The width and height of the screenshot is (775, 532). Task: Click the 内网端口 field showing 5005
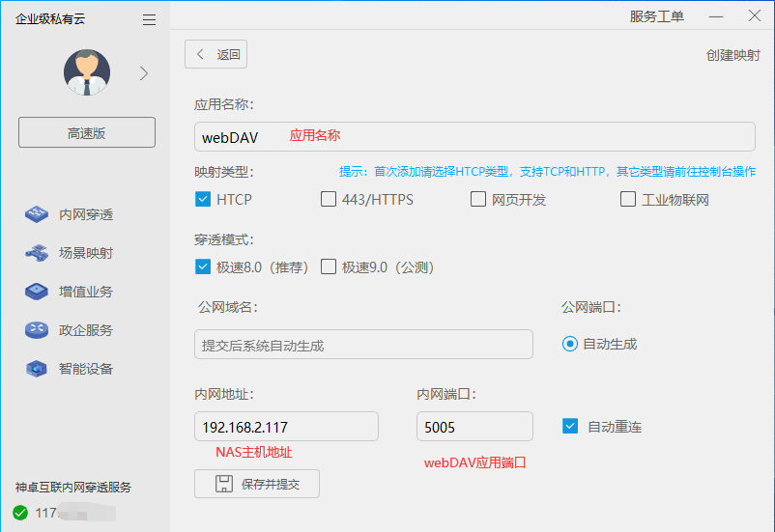pos(475,427)
